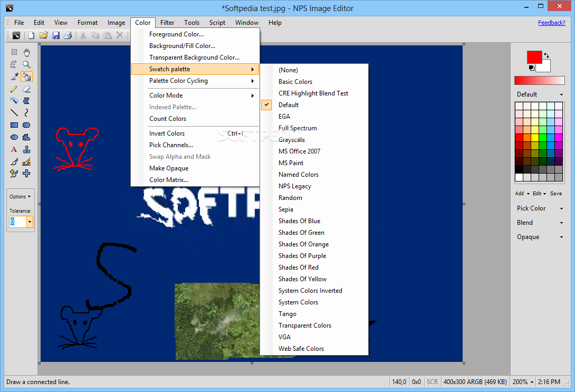Select the magnifier zoom tool

tap(26, 64)
